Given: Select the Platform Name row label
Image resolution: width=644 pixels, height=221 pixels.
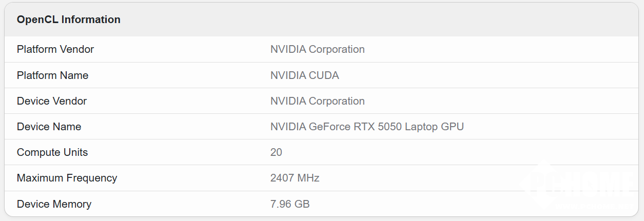Looking at the screenshot, I should point(52,75).
